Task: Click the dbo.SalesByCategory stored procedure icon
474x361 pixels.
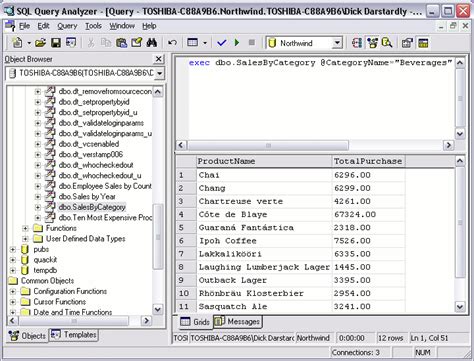Action: pyautogui.click(x=50, y=207)
